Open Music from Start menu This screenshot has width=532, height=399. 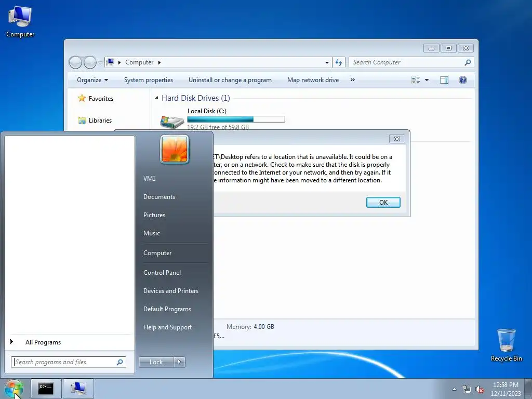(151, 233)
